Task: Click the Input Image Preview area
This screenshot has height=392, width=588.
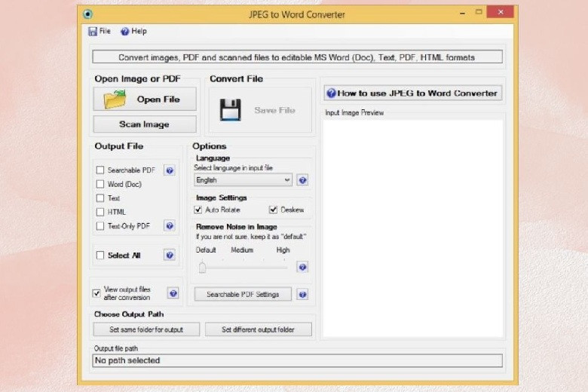Action: [x=413, y=228]
